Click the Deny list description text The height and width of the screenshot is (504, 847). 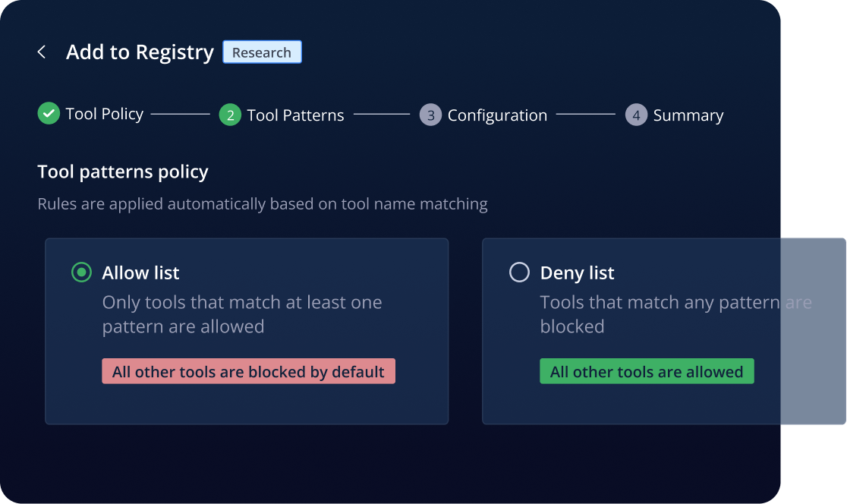675,314
